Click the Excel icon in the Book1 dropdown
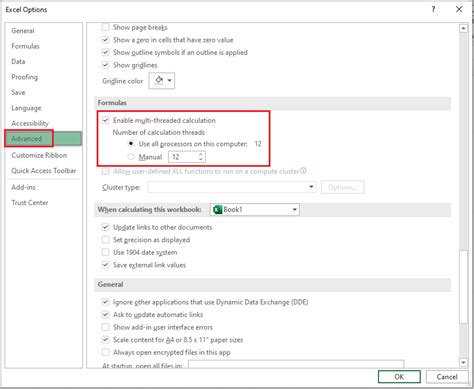Image resolution: width=474 pixels, height=389 pixels. [217, 210]
